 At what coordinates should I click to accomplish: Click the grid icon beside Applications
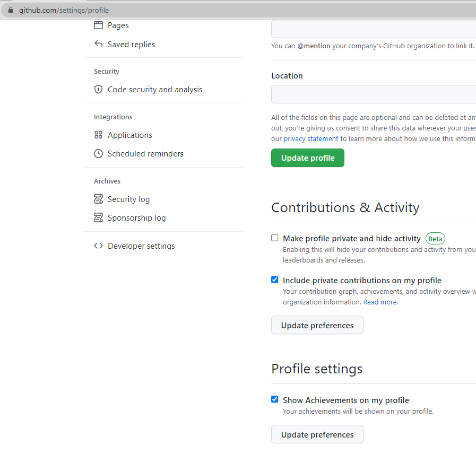pos(98,135)
